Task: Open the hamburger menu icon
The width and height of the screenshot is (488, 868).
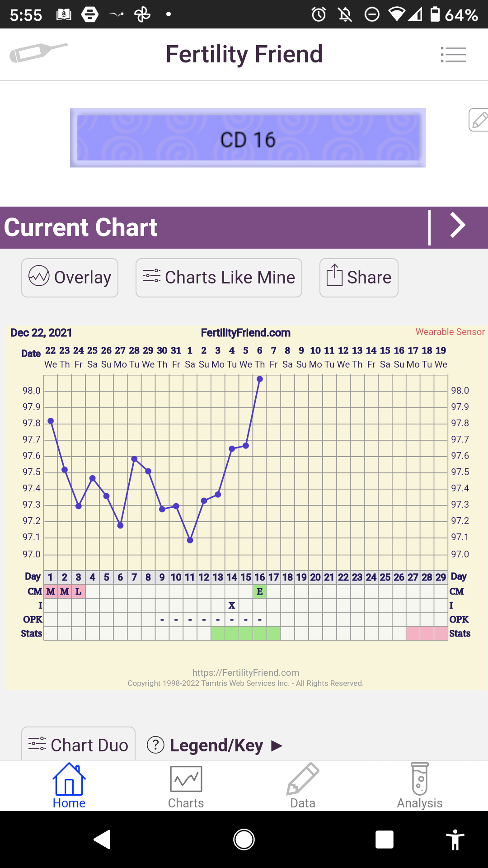Action: click(453, 55)
